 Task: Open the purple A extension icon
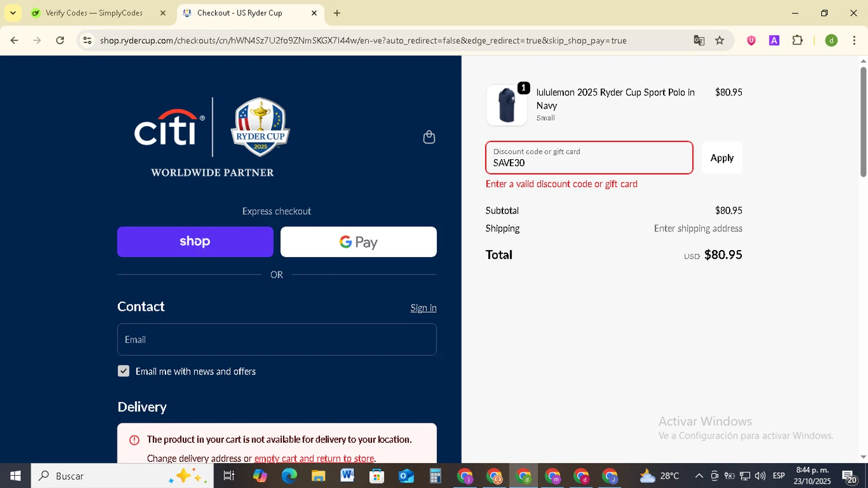(774, 41)
